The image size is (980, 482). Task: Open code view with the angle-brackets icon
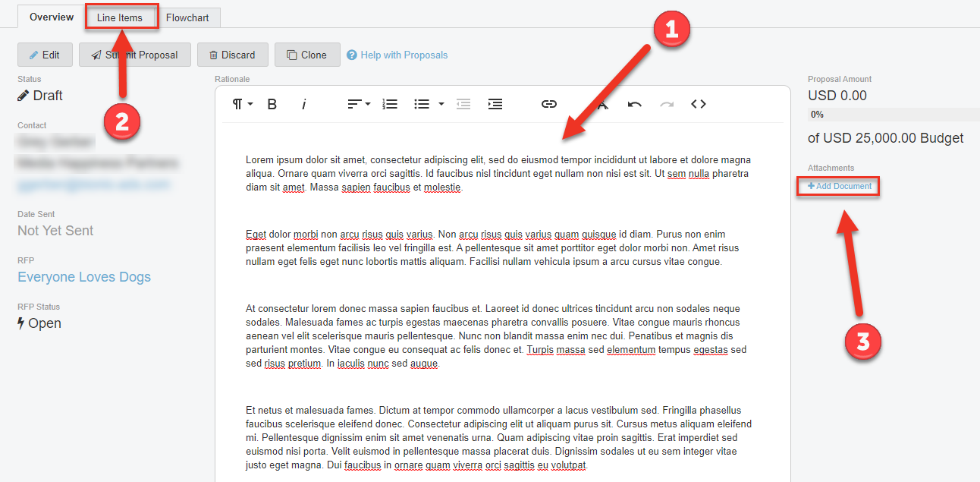click(699, 105)
